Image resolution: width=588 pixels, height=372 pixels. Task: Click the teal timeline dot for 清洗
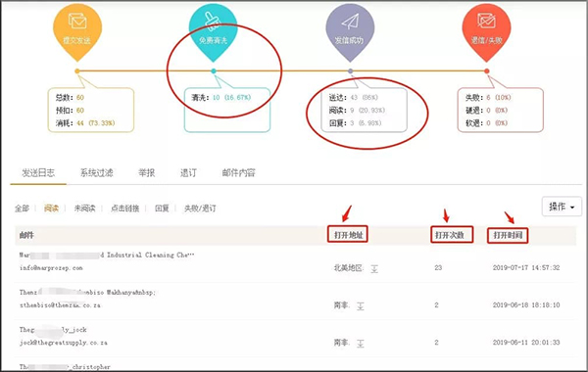pyautogui.click(x=214, y=70)
